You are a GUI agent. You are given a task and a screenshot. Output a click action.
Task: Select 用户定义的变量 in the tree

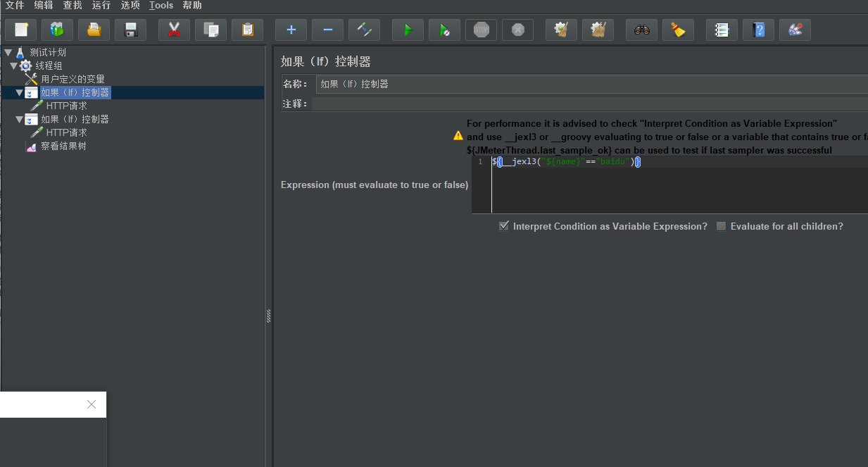pyautogui.click(x=73, y=79)
